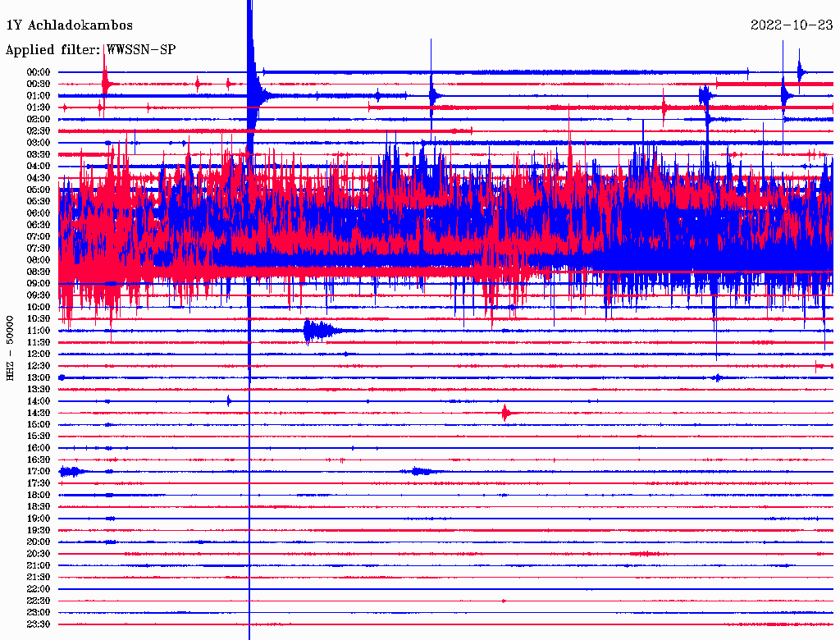The width and height of the screenshot is (840, 640).
Task: Select the 00:30 time label
Action: coord(39,85)
